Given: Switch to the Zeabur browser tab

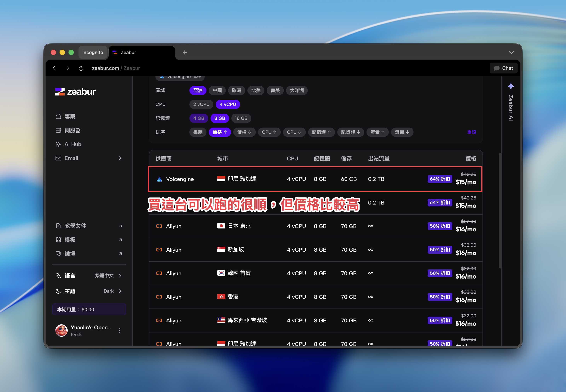Looking at the screenshot, I should tap(142, 52).
